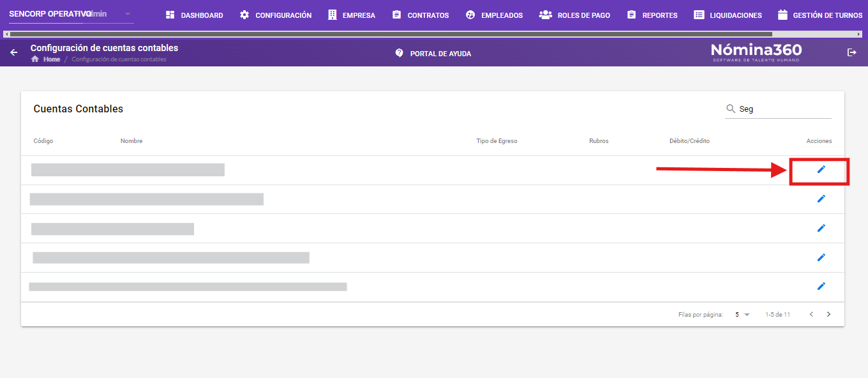Click the search magnifier icon
The image size is (868, 378).
[731, 109]
